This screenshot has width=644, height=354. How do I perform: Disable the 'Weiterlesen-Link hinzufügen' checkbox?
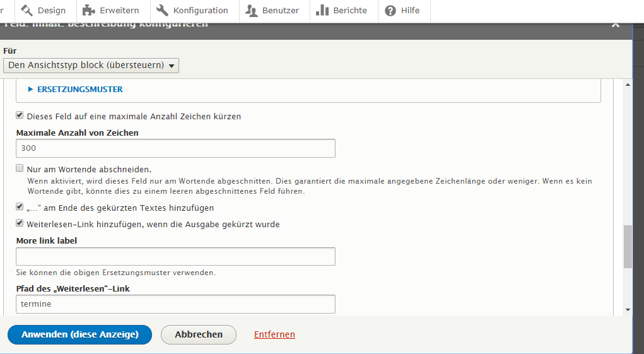click(20, 223)
